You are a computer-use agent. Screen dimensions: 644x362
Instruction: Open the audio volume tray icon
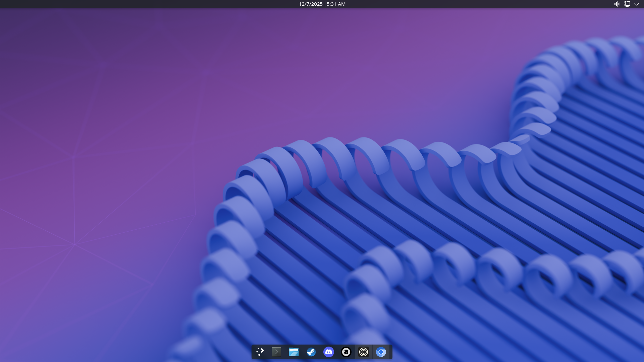click(x=617, y=4)
